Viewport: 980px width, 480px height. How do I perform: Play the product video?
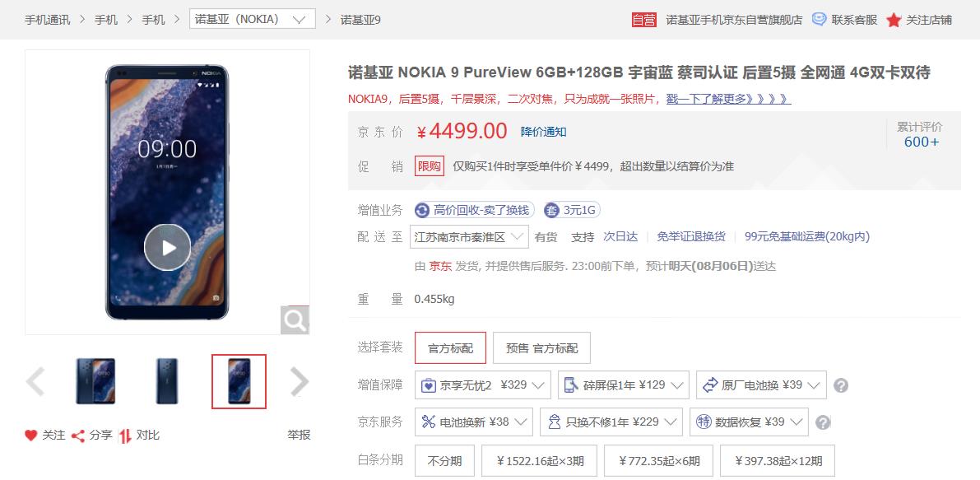[x=168, y=248]
